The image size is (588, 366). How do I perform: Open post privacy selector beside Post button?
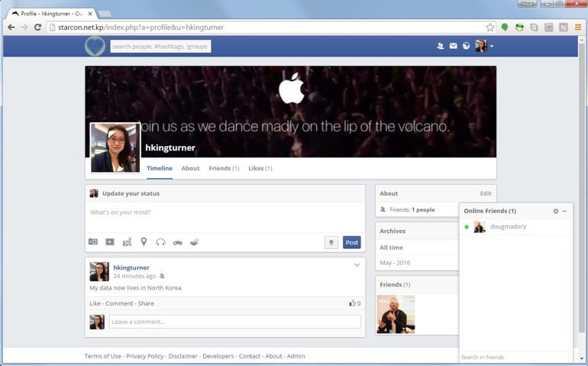pyautogui.click(x=331, y=242)
